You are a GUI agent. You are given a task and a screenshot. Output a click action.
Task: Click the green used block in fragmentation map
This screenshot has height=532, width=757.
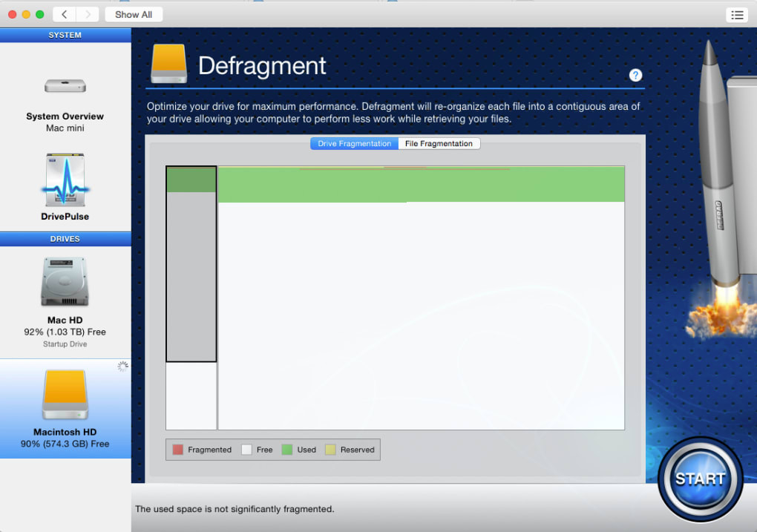pos(421,184)
